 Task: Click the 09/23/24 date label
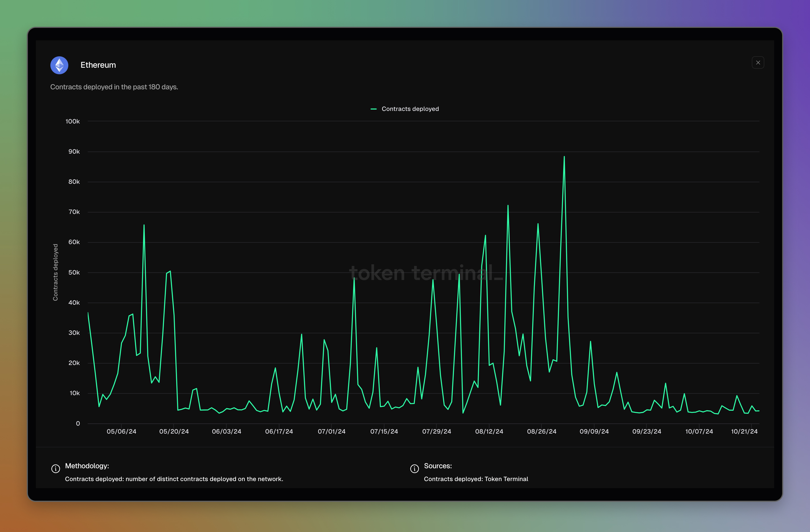(x=647, y=431)
